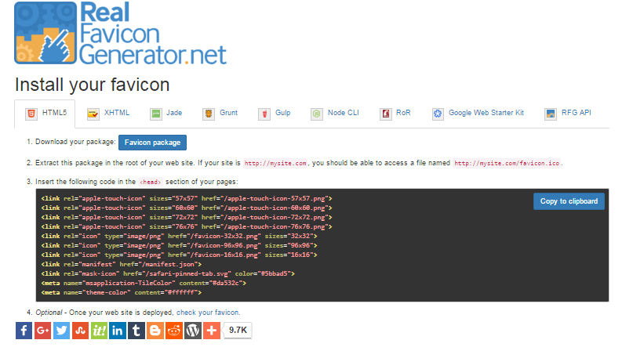Open the Grunt tab
This screenshot has width=644, height=358.
(220, 113)
